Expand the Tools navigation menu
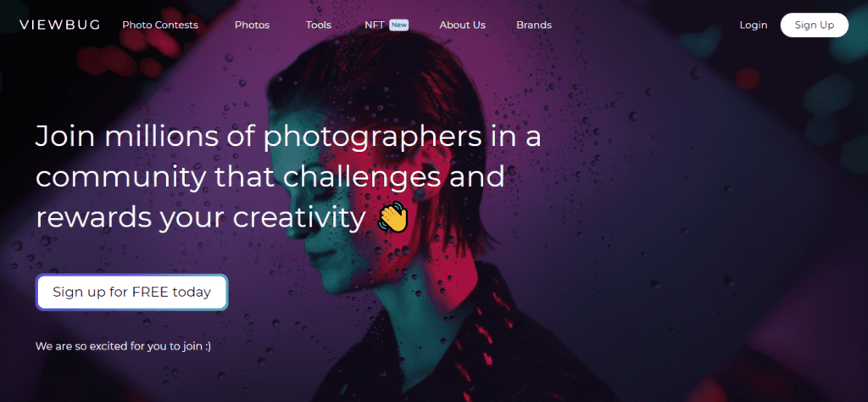Image resolution: width=868 pixels, height=402 pixels. click(x=319, y=25)
